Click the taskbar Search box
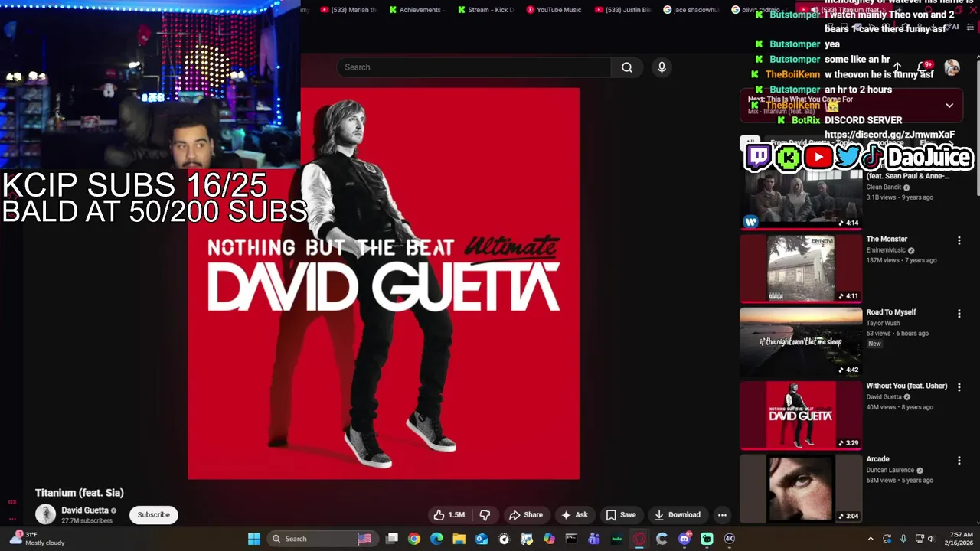Viewport: 980px width, 551px height. (x=322, y=539)
